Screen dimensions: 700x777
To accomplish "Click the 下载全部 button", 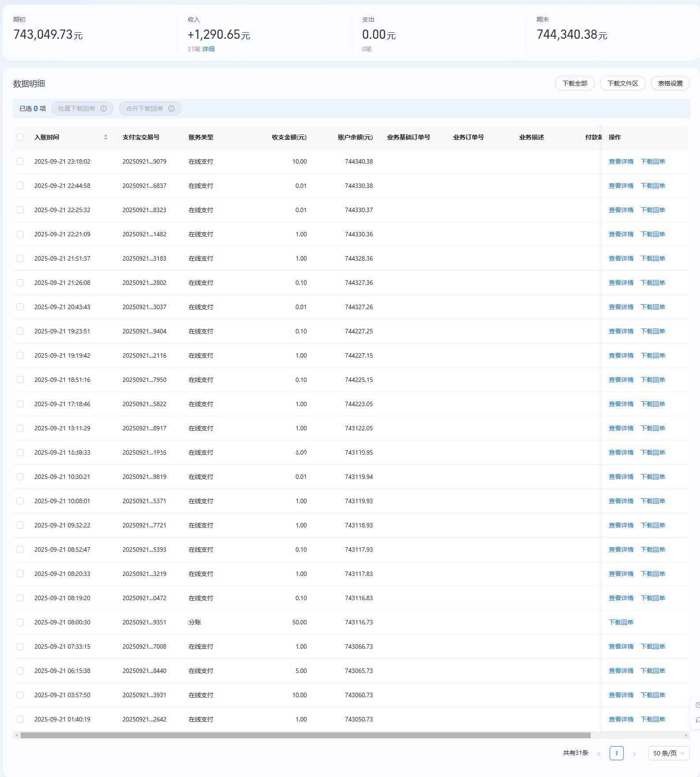I will (574, 83).
